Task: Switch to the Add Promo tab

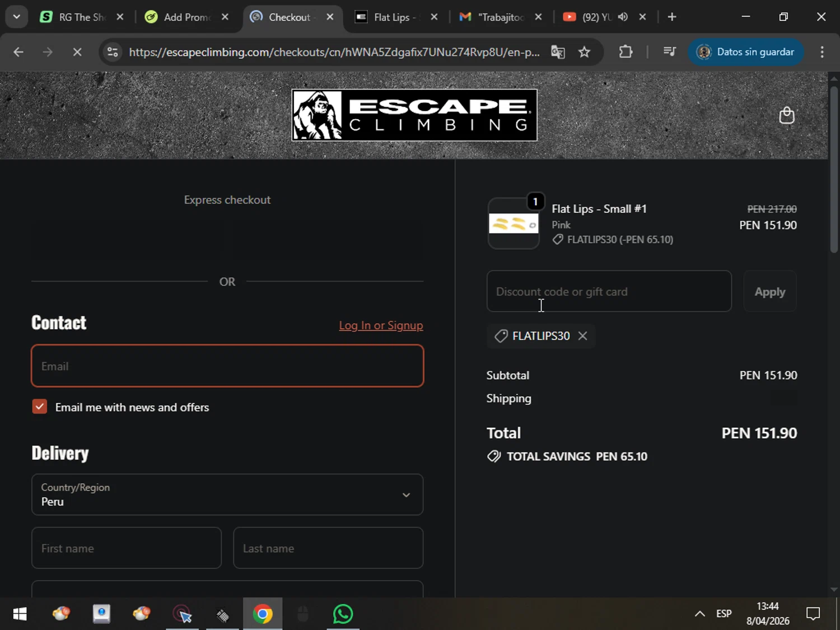Action: (186, 17)
